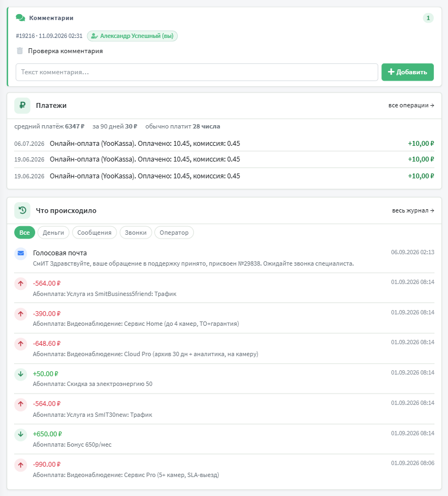Click timestamp 01.09.2026 08:06
This screenshot has height=496, width=448.
tap(413, 463)
